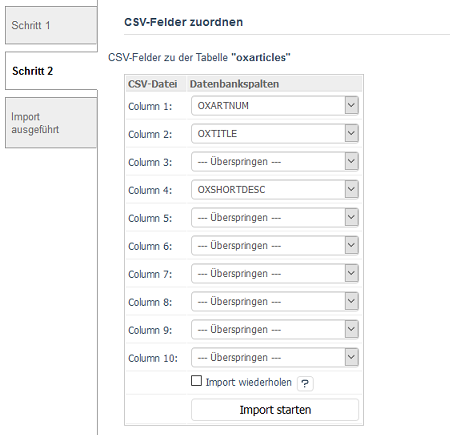Open the Column 1 OXARTNUM dropdown
The height and width of the screenshot is (435, 450).
(x=275, y=106)
